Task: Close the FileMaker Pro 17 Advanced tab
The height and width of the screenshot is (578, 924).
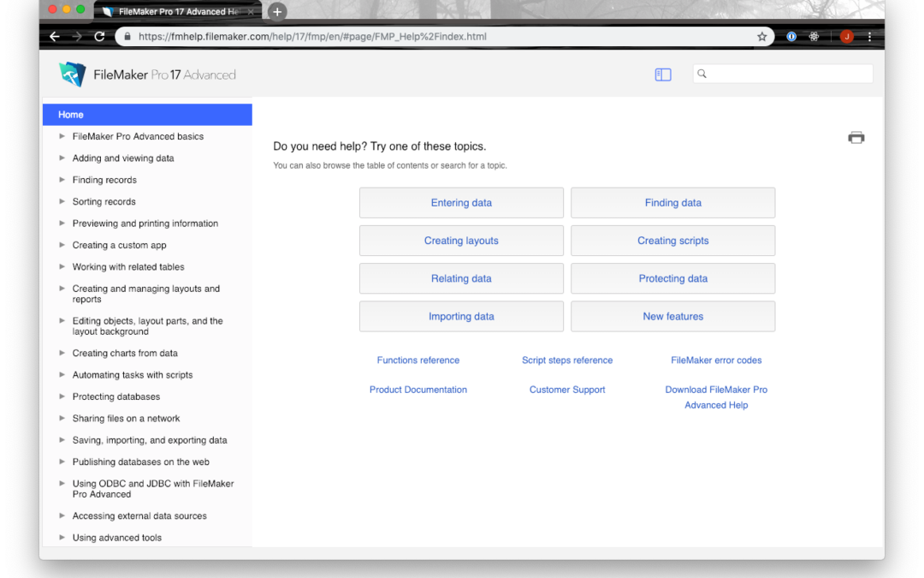Action: 251,12
